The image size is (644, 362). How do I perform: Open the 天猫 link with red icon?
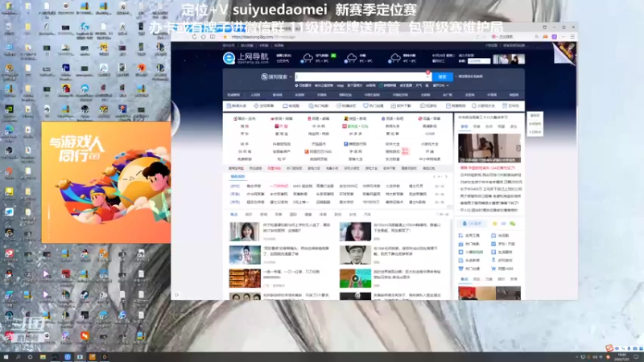[x=281, y=126]
